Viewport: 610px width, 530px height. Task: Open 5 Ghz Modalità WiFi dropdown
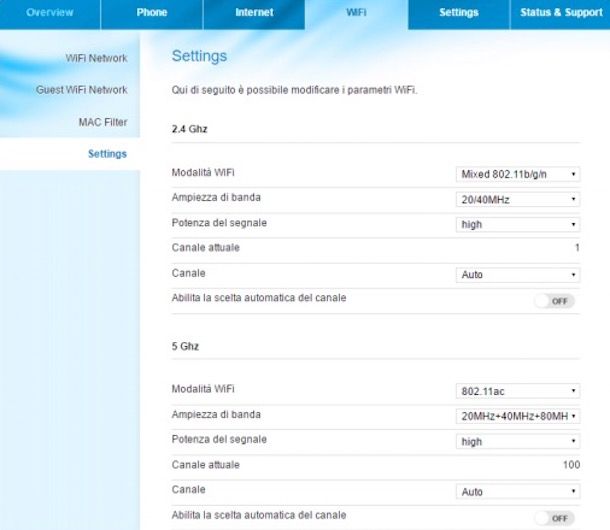(518, 391)
